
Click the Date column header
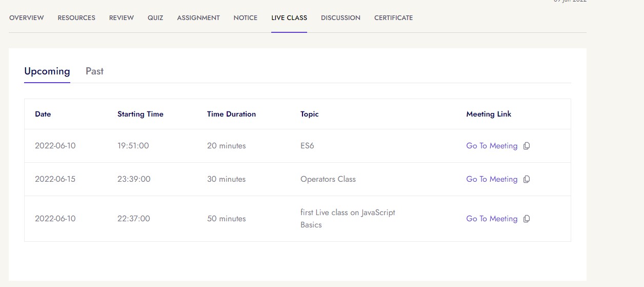43,114
